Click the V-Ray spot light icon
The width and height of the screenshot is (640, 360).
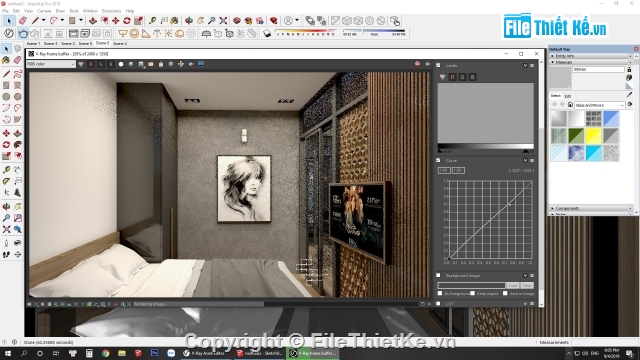145,33
